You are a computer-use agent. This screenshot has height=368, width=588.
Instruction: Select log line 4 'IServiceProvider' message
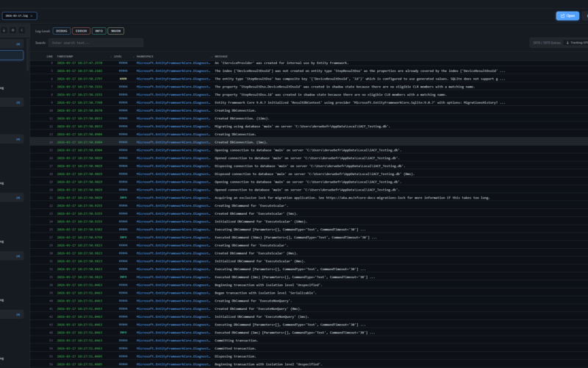[282, 63]
